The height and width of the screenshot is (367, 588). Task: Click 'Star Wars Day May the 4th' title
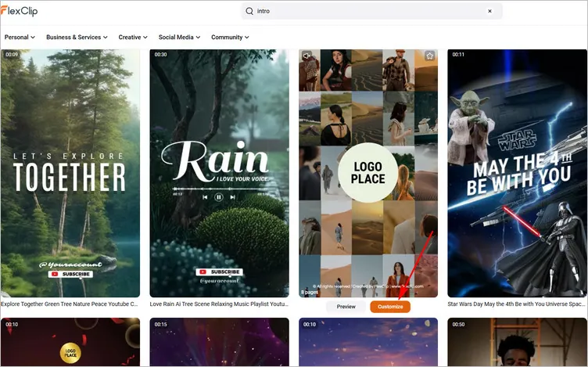pyautogui.click(x=516, y=304)
